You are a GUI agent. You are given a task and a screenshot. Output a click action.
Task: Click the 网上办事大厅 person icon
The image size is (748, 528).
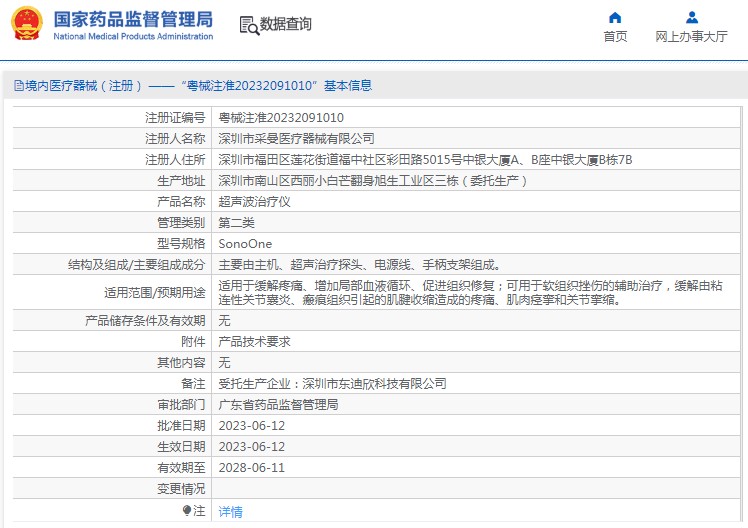pos(692,18)
